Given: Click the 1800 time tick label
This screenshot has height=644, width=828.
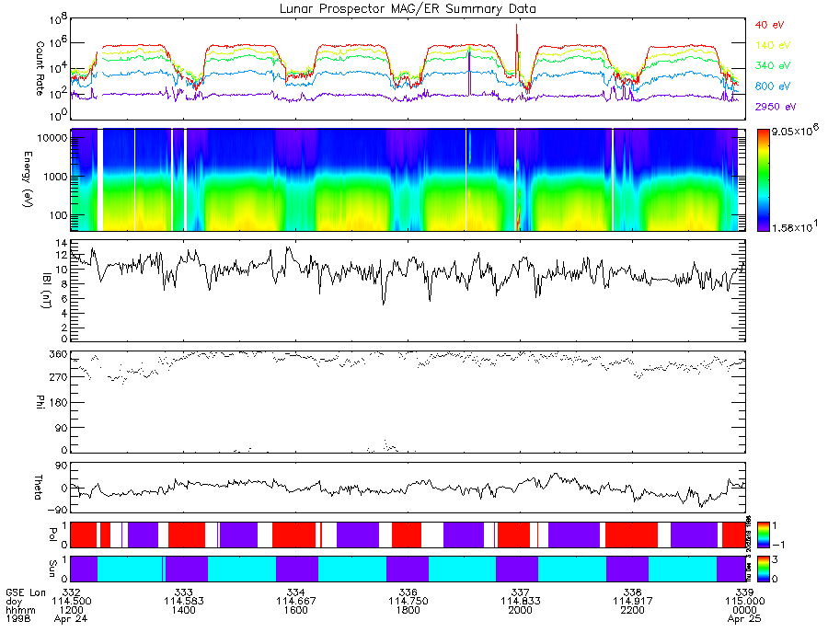Looking at the screenshot, I should pos(408,610).
